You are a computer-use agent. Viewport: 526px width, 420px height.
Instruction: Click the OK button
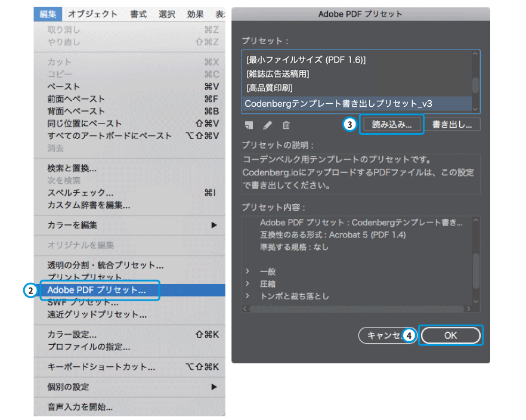coord(450,335)
